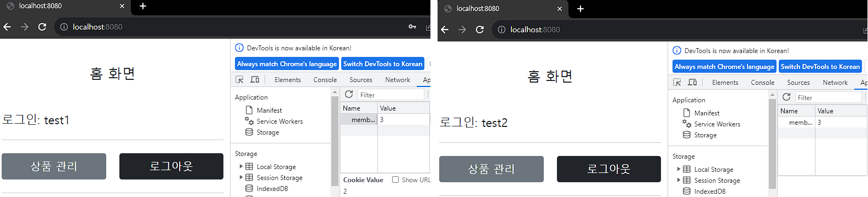Reload the page in the left browser window
Screen dimensions: 868x197
(42, 27)
